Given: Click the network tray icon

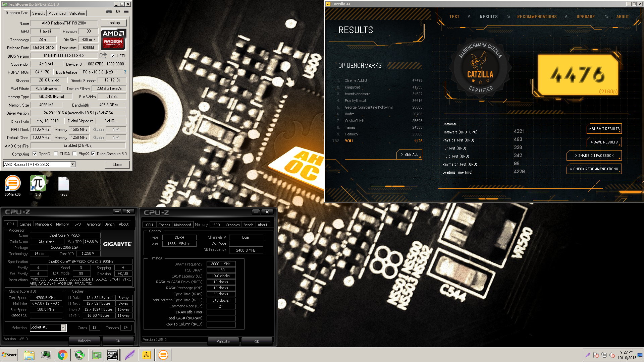Looking at the screenshot, I should point(604,355).
